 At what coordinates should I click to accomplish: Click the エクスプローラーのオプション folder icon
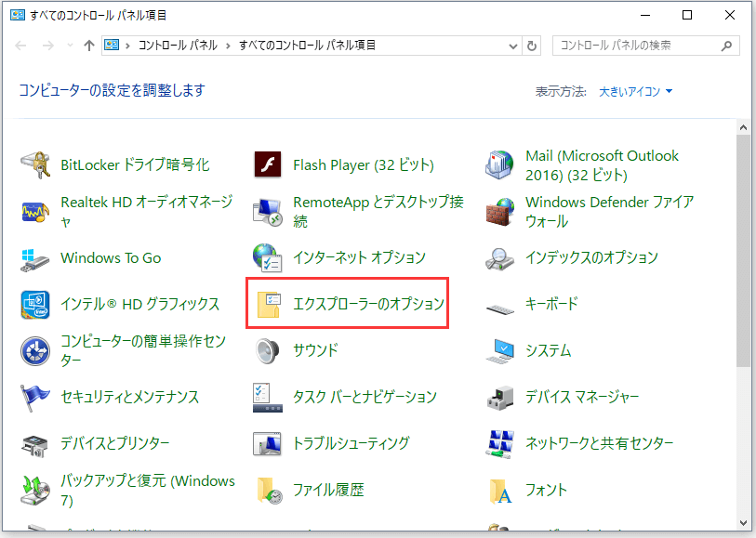point(268,304)
